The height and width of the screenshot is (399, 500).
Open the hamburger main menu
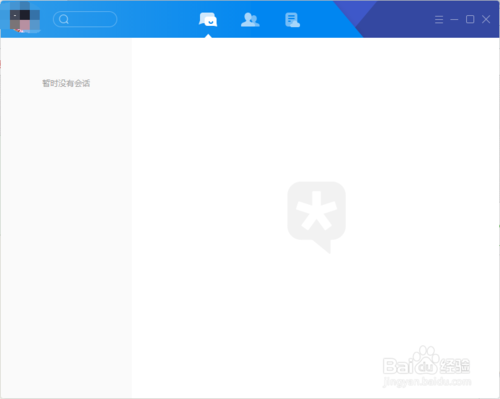(439, 20)
